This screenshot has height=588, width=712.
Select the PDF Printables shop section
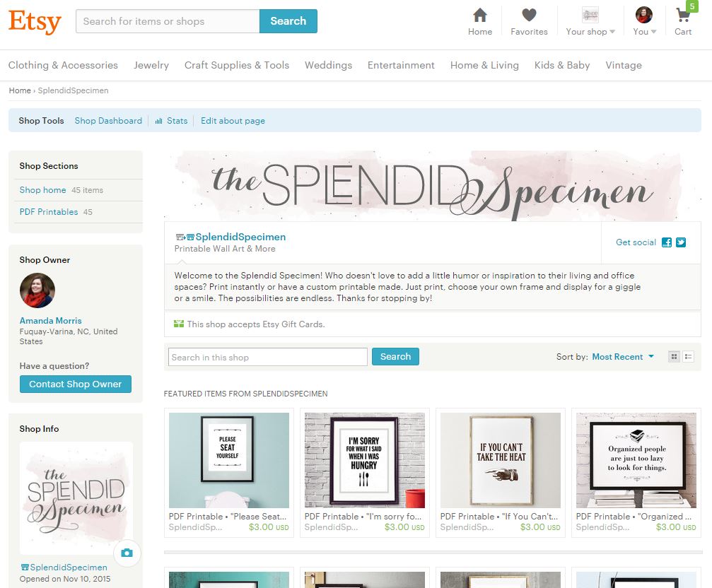tap(49, 212)
